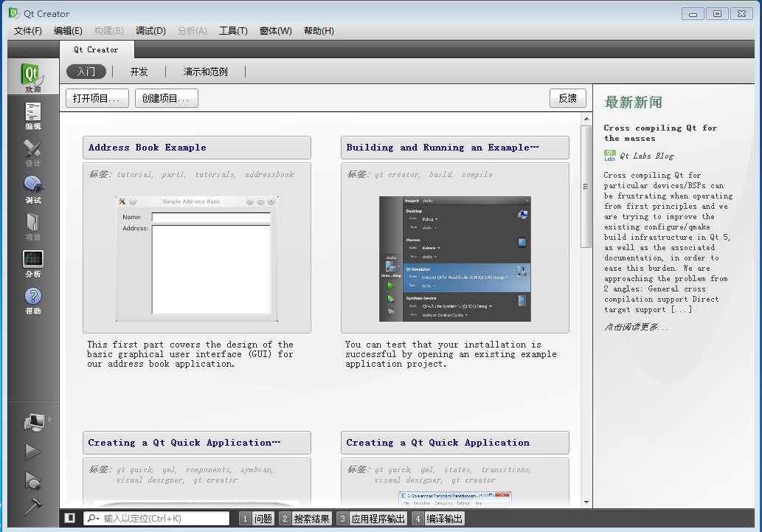Click the Latest News (最新新闻) heading
Screen dimensions: 762x532
click(x=633, y=102)
